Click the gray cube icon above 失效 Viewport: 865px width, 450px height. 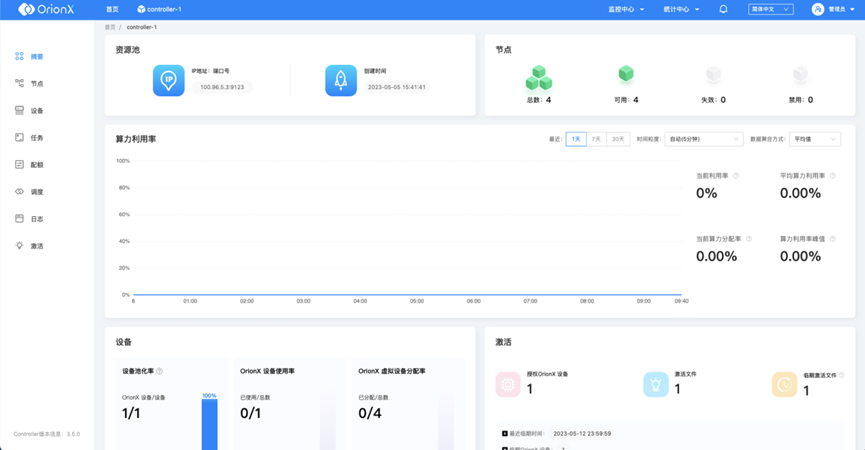(x=714, y=74)
